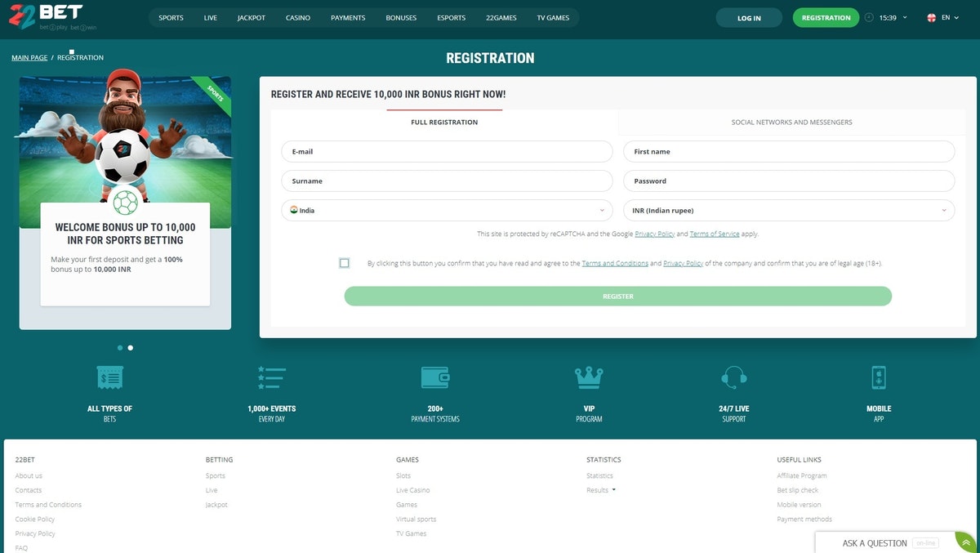Screen dimensions: 980x553
Task: Open the company Privacy Policy link beside checkbox
Action: coord(684,264)
